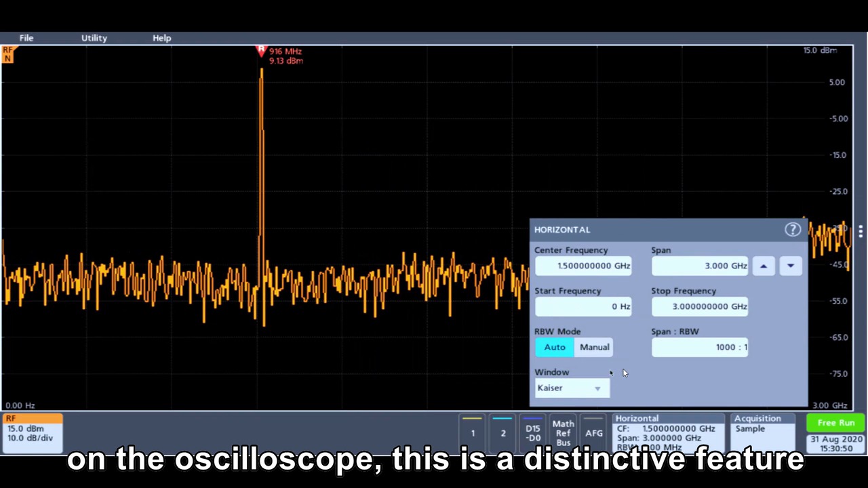This screenshot has width=868, height=488.
Task: Open the Utility menu
Action: point(94,37)
